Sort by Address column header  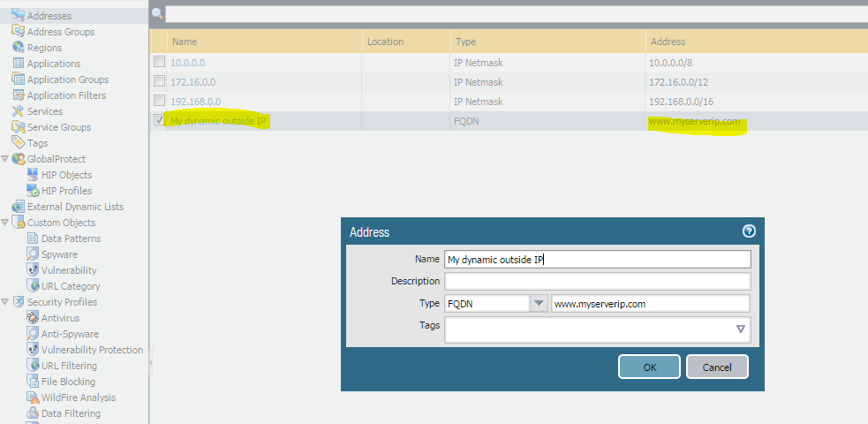pyautogui.click(x=757, y=42)
